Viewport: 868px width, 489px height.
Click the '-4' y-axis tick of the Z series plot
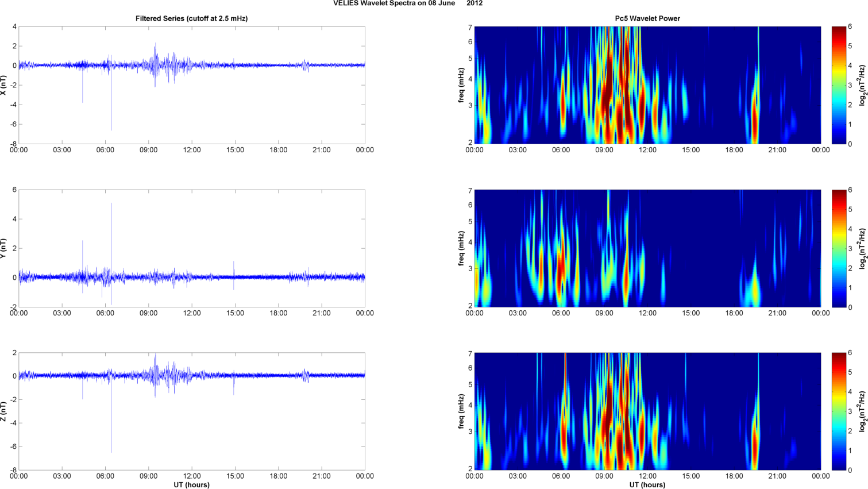click(13, 423)
